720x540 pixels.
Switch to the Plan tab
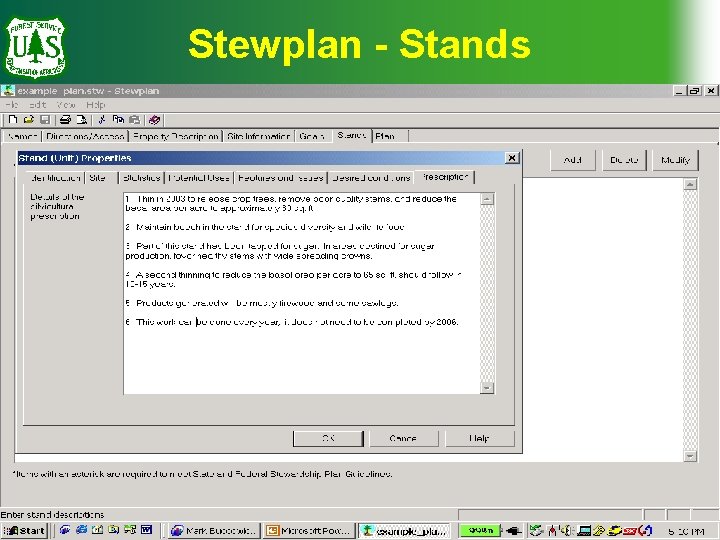389,136
